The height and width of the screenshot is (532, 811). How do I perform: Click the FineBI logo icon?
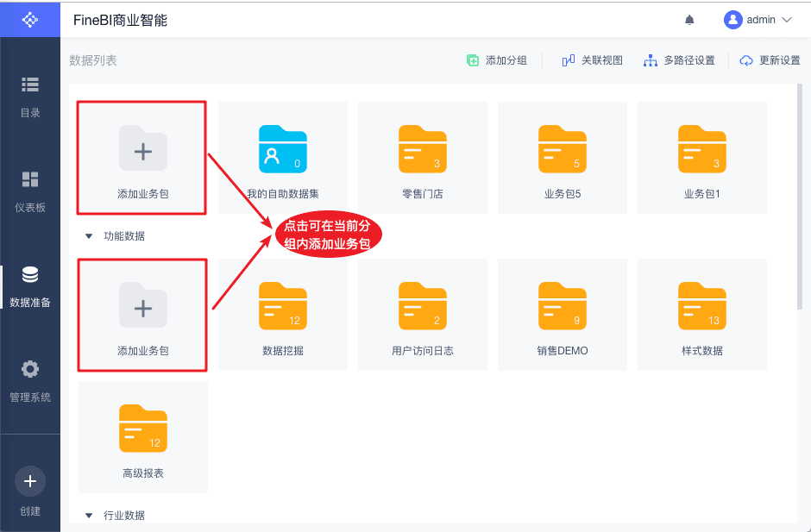(30, 20)
